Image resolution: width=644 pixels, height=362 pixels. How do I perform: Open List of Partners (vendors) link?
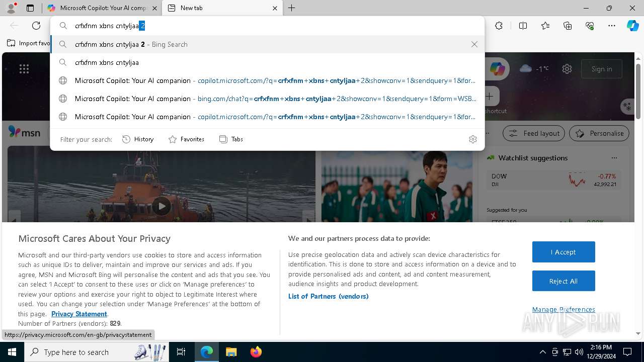(x=329, y=296)
